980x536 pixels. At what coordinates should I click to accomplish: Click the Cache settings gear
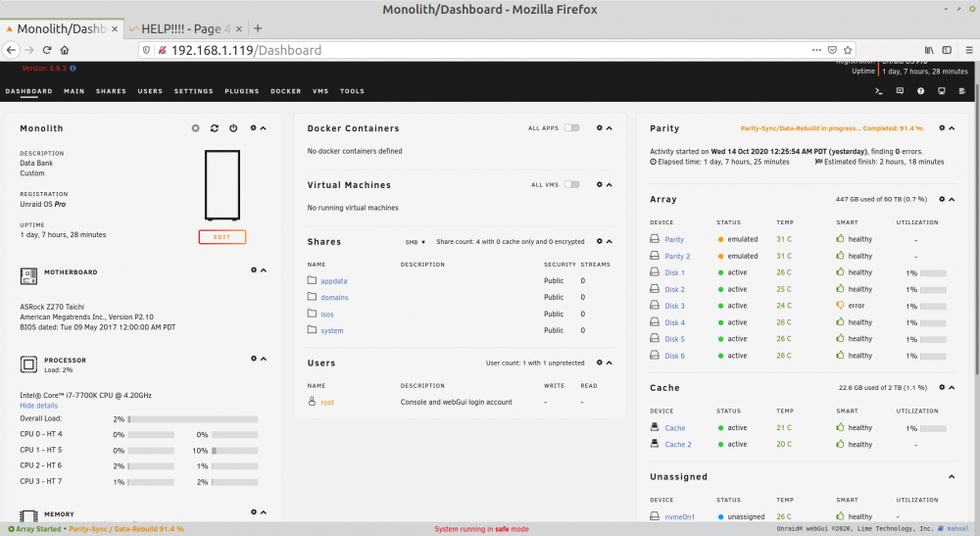pos(941,387)
